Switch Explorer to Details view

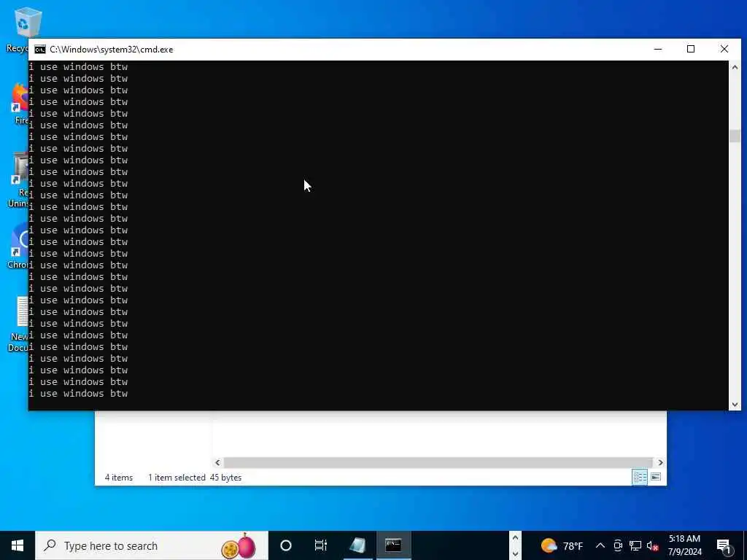640,477
